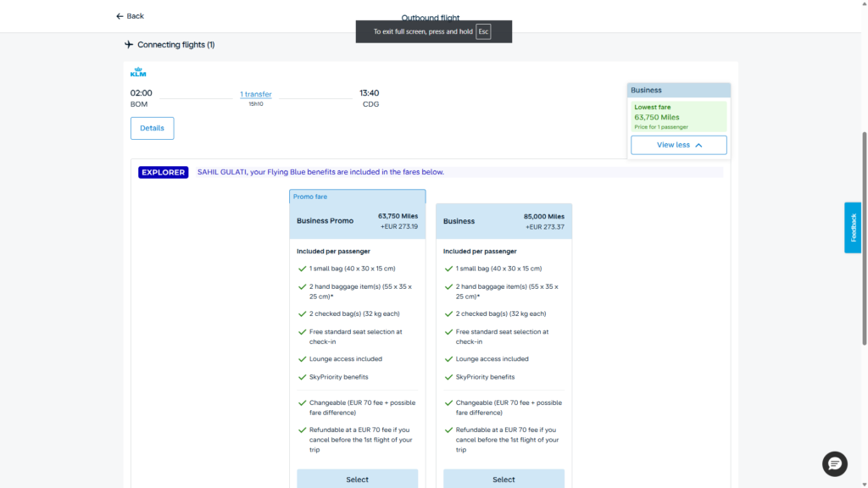Image resolution: width=868 pixels, height=488 pixels.
Task: Select the Business Promo fare
Action: [357, 479]
